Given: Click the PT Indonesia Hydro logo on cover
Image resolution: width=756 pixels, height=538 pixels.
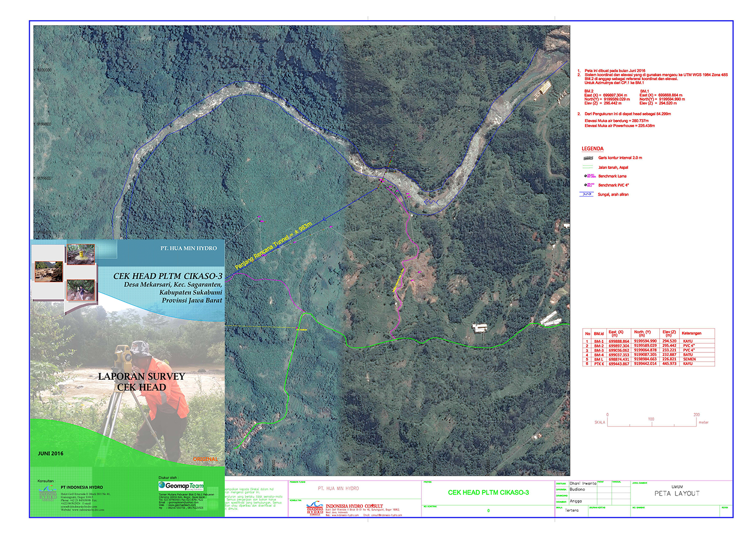Looking at the screenshot, I should pos(48,493).
